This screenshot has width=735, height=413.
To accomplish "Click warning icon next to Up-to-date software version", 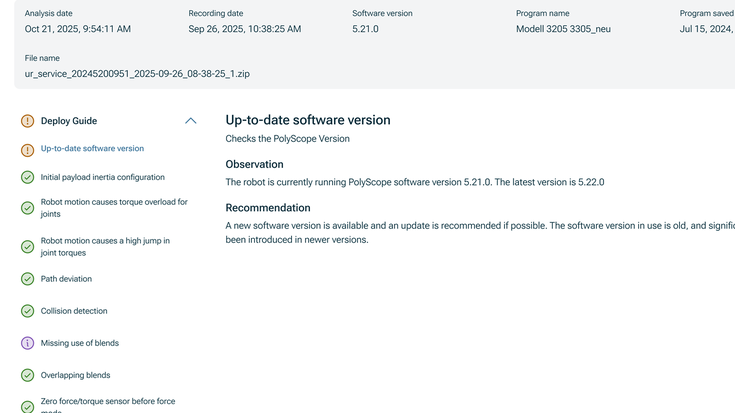I will [x=27, y=149].
